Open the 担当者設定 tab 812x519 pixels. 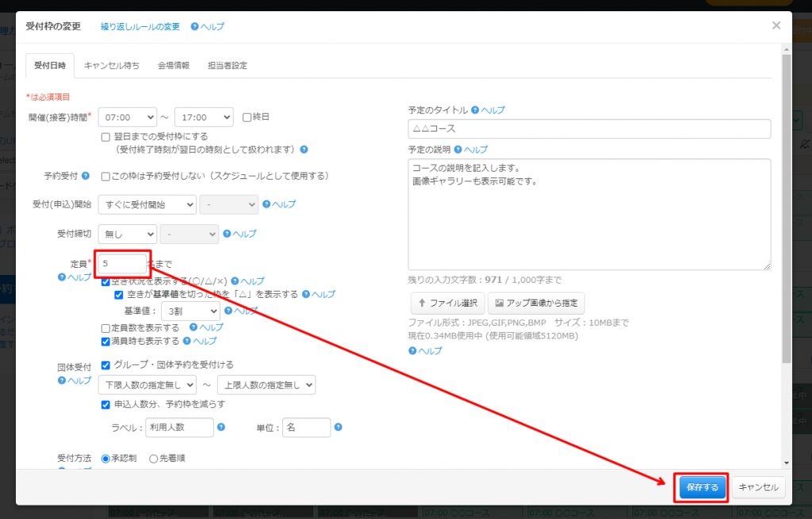tap(227, 66)
